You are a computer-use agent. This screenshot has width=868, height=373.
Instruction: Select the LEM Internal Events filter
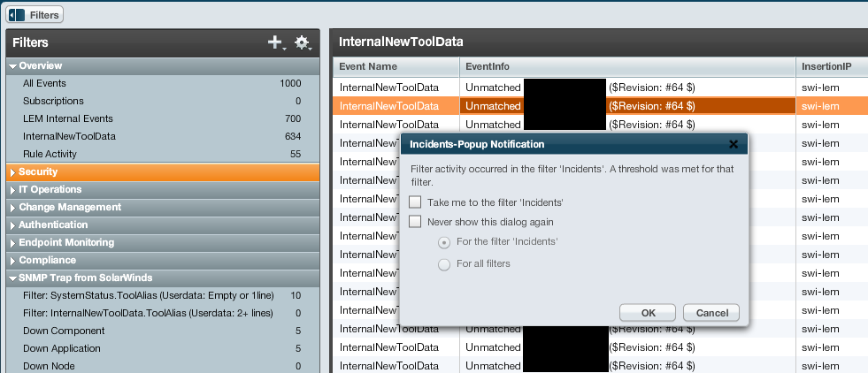coord(163,118)
